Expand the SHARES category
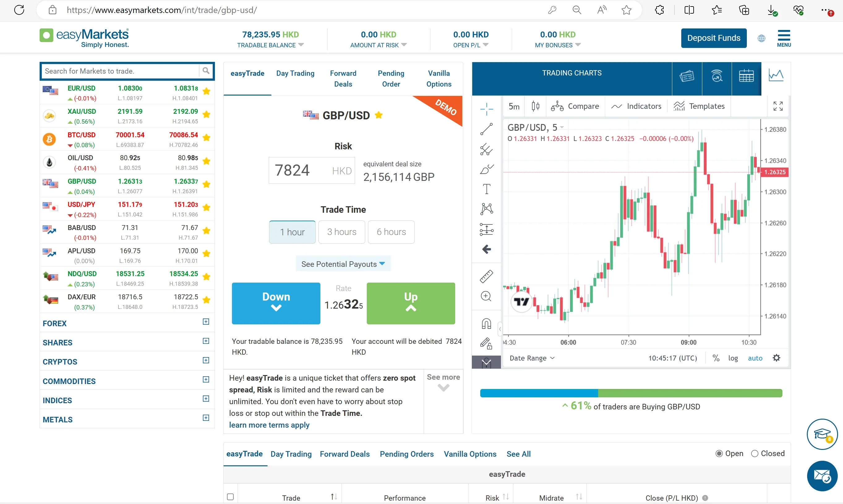This screenshot has height=504, width=843. tap(206, 341)
